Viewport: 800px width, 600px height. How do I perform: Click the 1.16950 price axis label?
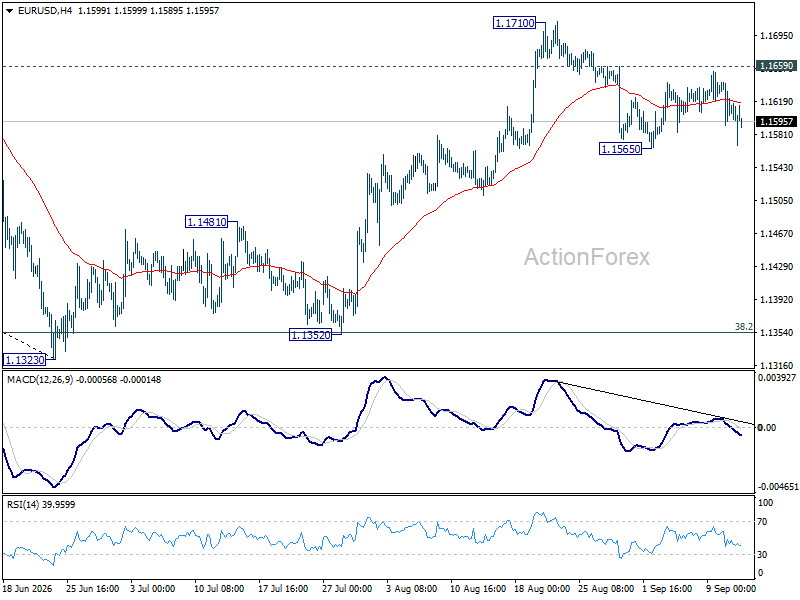[x=777, y=36]
